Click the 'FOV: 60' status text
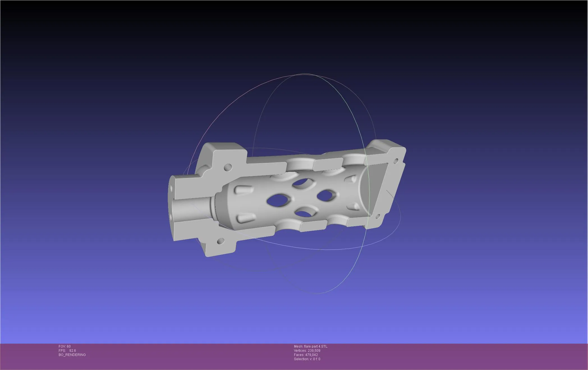The image size is (588, 370). pyautogui.click(x=65, y=346)
